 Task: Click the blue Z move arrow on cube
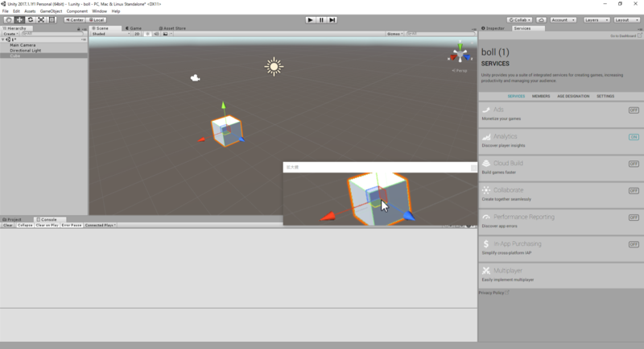tap(242, 139)
